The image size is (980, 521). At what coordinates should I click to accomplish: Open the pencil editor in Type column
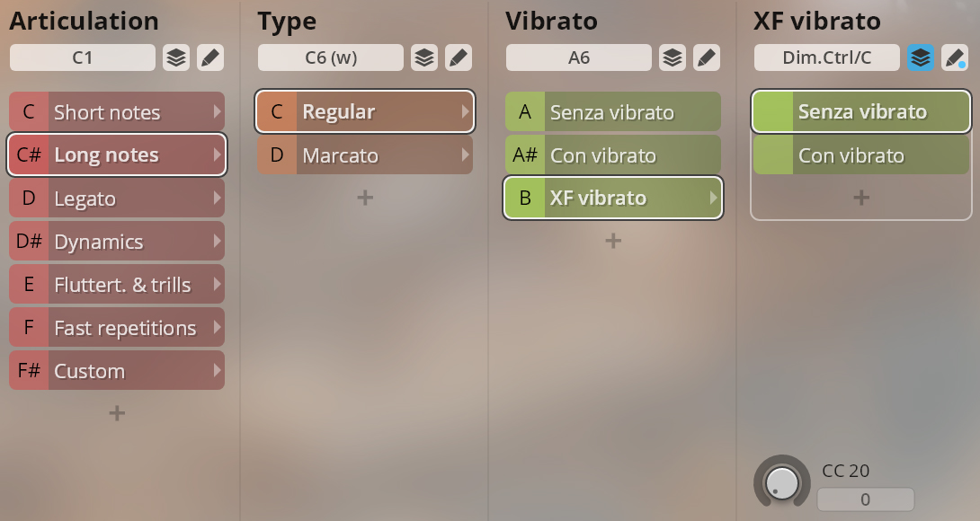[459, 57]
